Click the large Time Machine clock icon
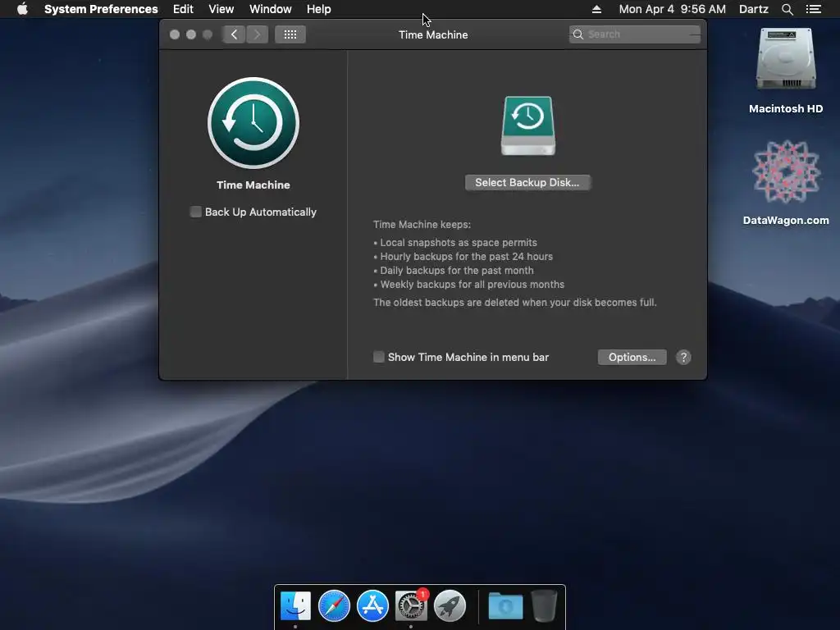This screenshot has width=840, height=630. point(253,123)
